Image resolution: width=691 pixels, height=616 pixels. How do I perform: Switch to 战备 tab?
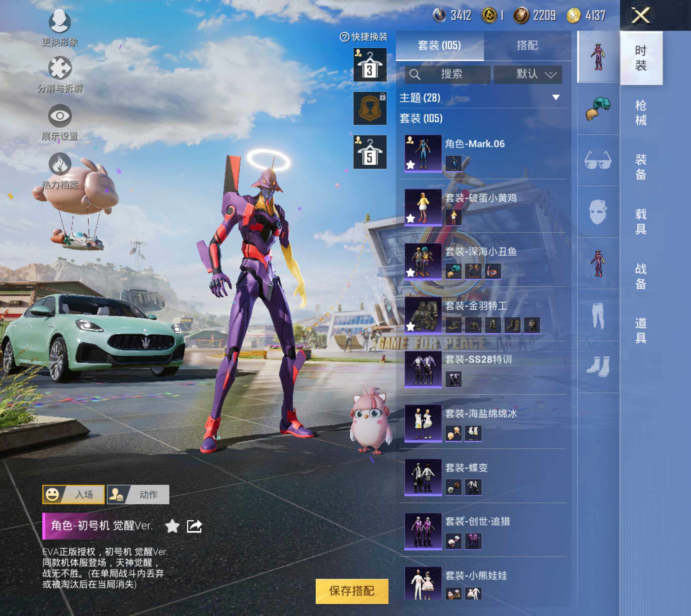641,276
